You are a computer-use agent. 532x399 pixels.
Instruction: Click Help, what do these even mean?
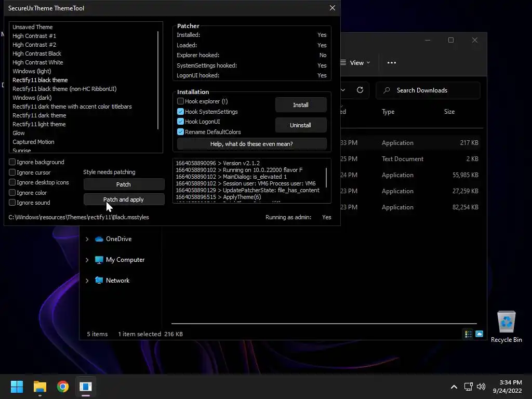pos(251,144)
